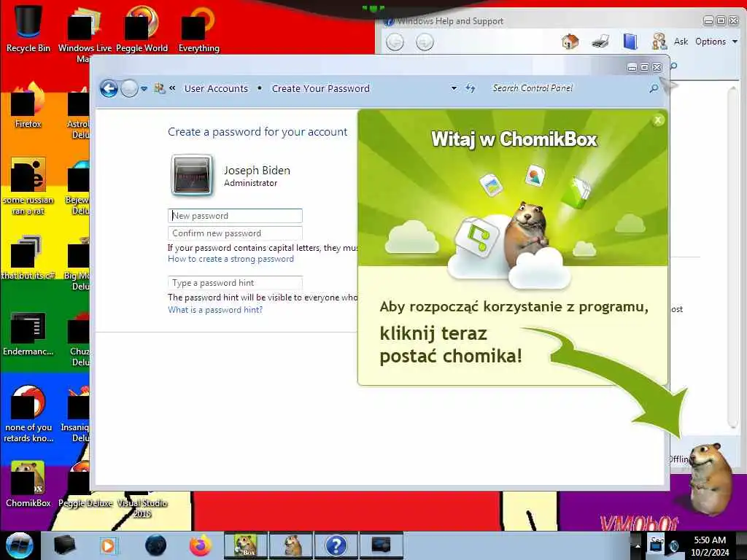This screenshot has width=747, height=560.
Task: Switch to ChomikBox taskbar button
Action: [x=245, y=545]
